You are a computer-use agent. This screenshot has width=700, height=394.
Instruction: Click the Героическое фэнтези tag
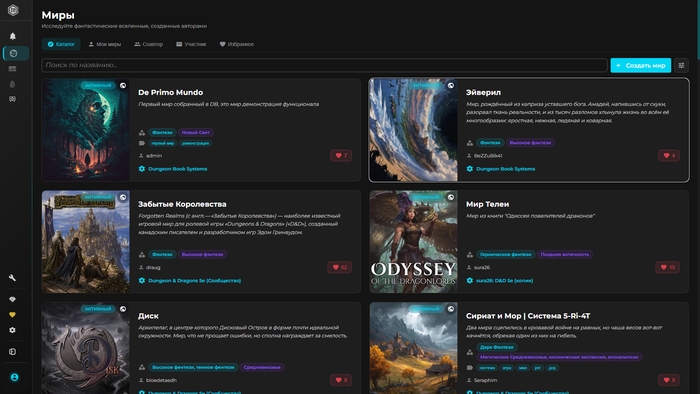[505, 254]
